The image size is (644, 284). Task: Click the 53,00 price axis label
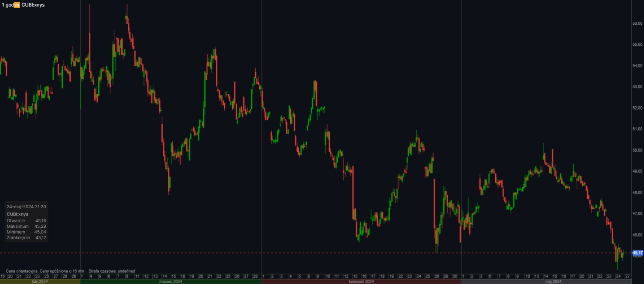point(637,87)
